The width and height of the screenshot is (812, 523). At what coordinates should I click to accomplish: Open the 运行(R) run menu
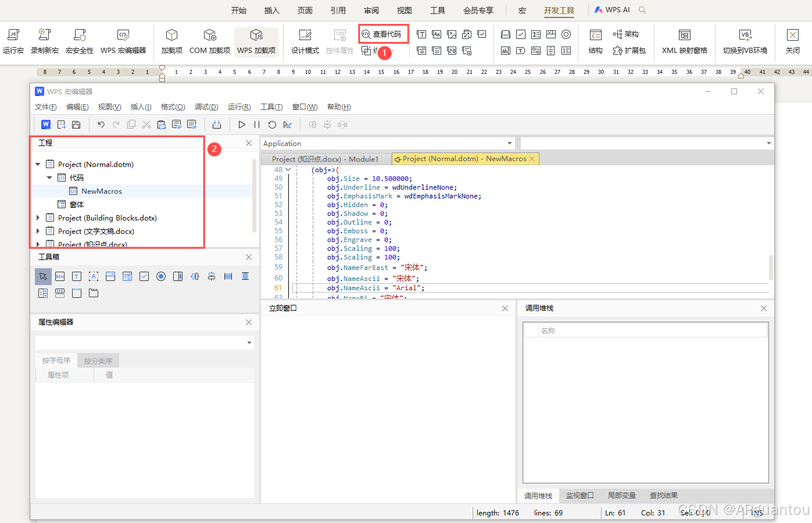239,107
